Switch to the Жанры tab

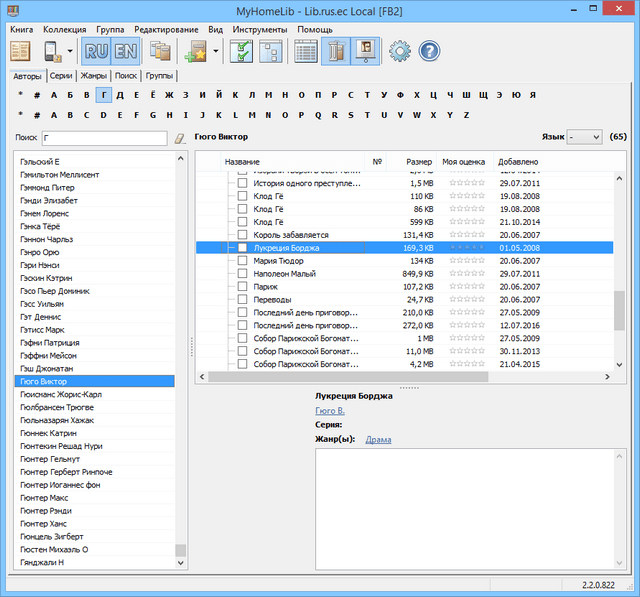point(94,75)
